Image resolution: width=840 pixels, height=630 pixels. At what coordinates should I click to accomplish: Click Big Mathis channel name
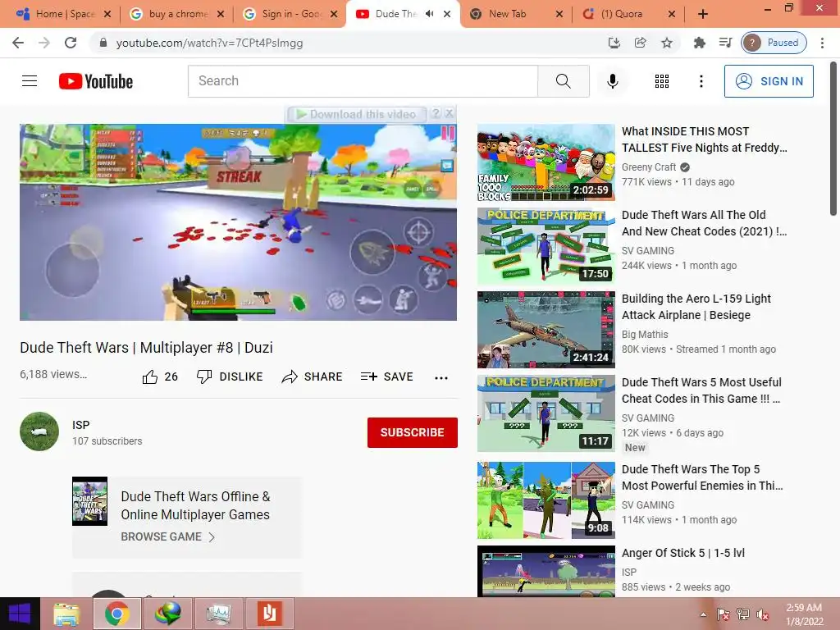[x=645, y=335]
